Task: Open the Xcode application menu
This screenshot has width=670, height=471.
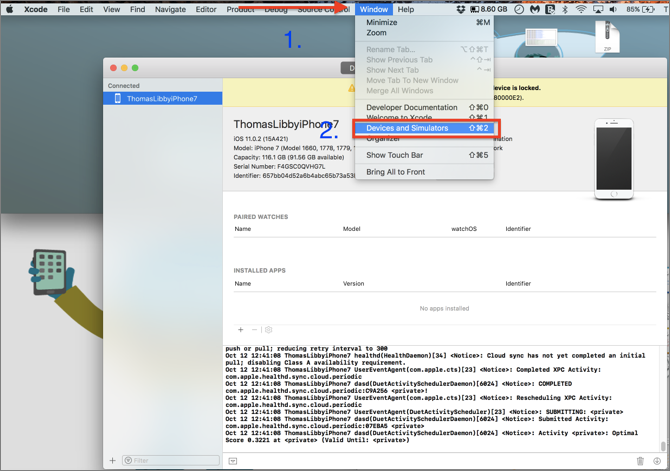Action: pyautogui.click(x=35, y=9)
